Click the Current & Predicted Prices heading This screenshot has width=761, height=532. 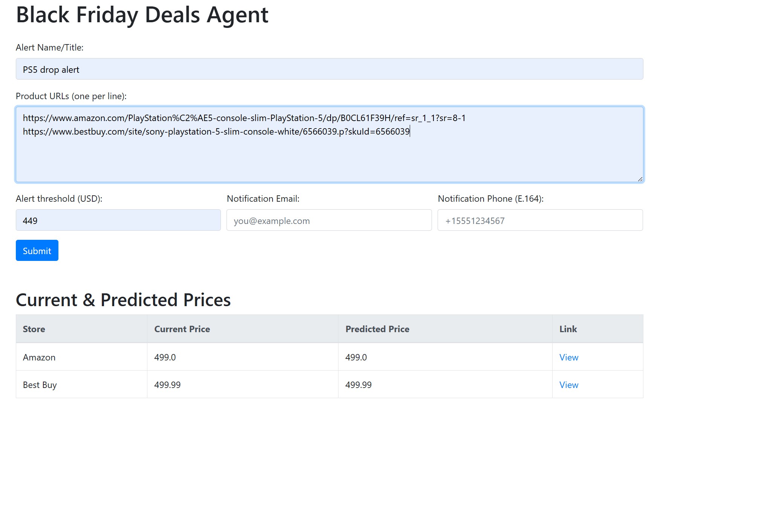click(123, 300)
